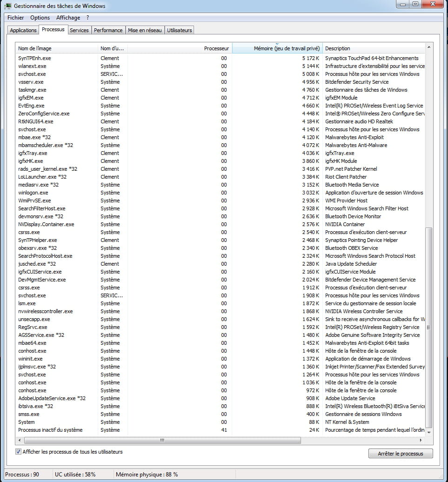Select the lsm.exe process

220,303
